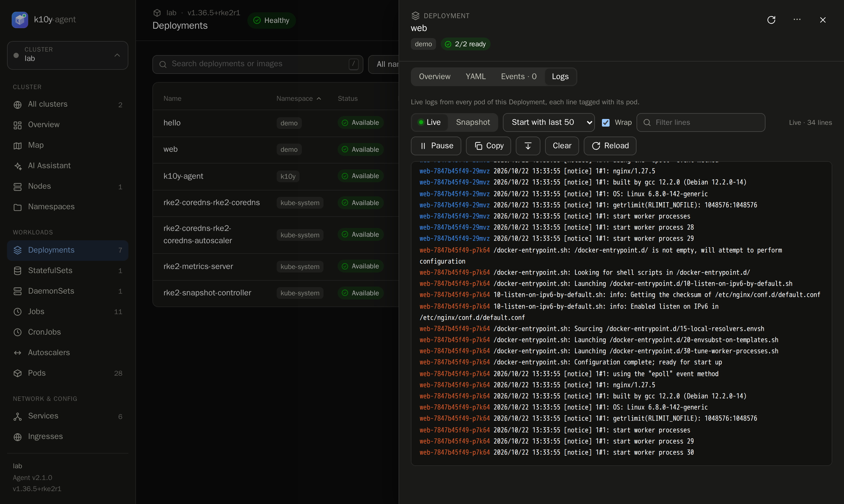The width and height of the screenshot is (844, 504).
Task: Open StatefulSets database icon
Action: (18, 271)
